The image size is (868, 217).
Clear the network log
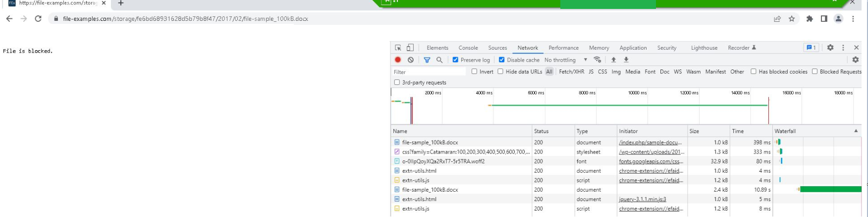(x=411, y=60)
